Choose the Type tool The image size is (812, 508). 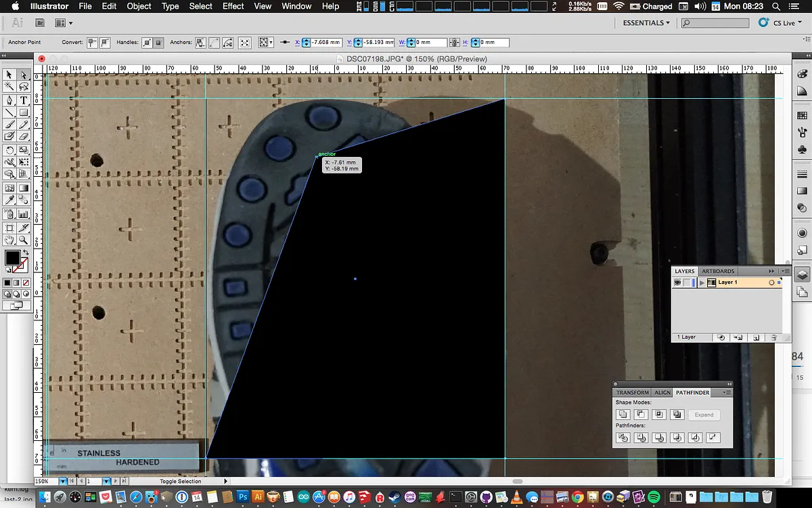24,100
